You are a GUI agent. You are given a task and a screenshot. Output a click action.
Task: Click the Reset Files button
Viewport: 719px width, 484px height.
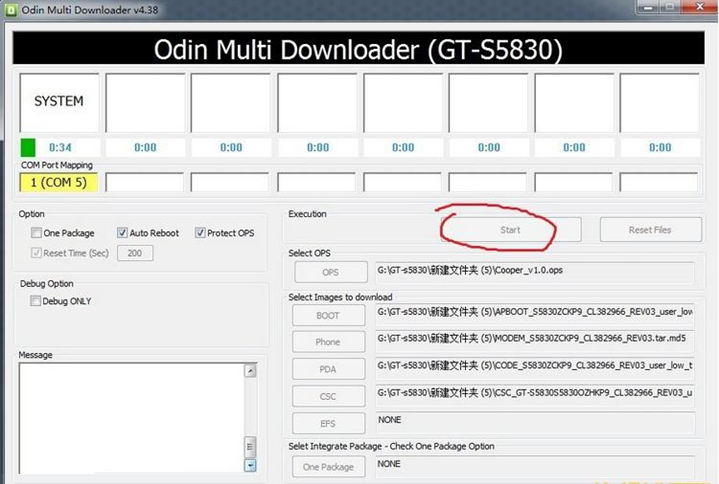650,230
